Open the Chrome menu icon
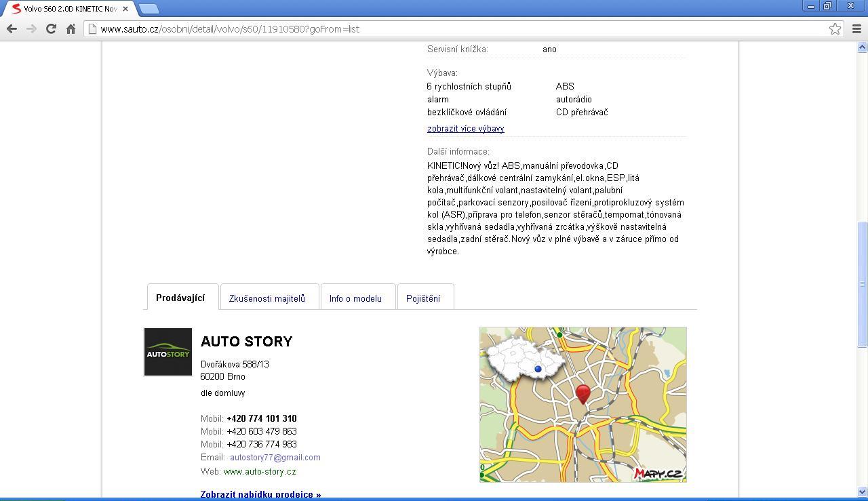 (x=856, y=28)
